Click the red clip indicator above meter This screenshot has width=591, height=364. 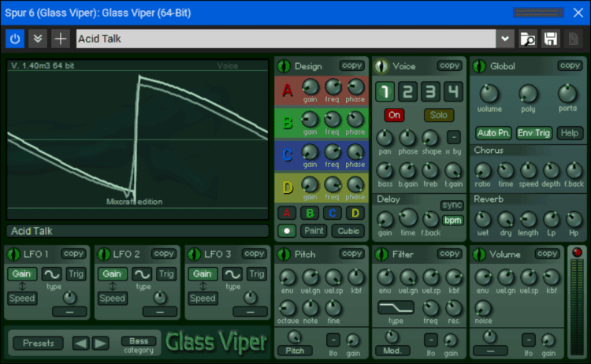[577, 252]
